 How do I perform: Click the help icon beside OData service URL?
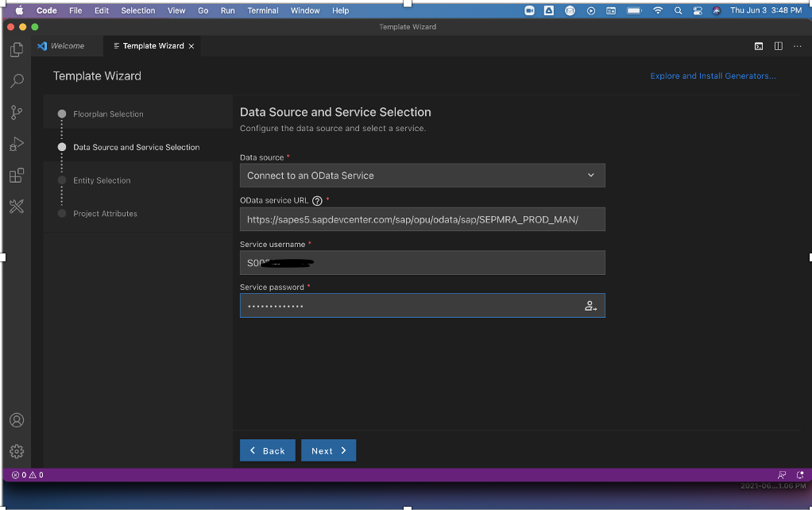click(318, 201)
